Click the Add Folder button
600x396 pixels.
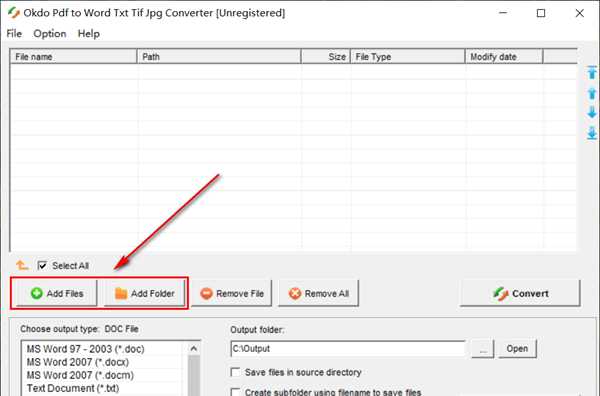[145, 293]
